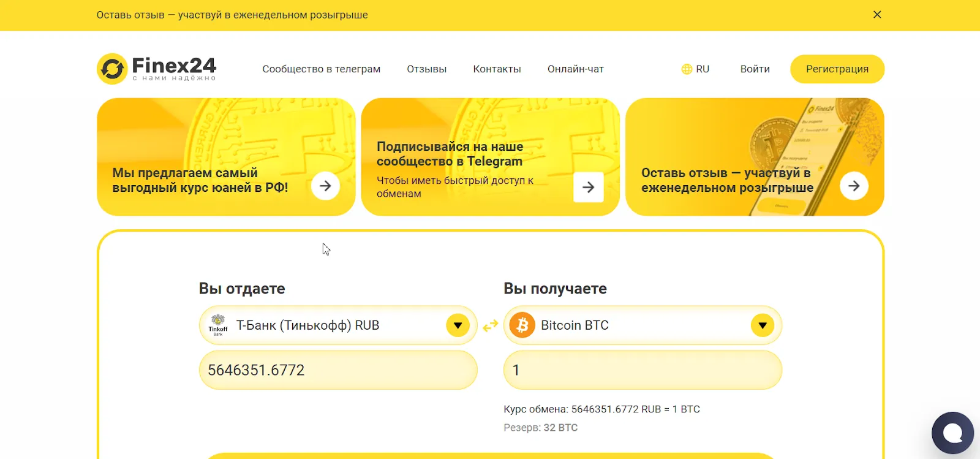Viewport: 980px width, 459px height.
Task: Open Сообщество в телеграм link
Action: click(322, 69)
